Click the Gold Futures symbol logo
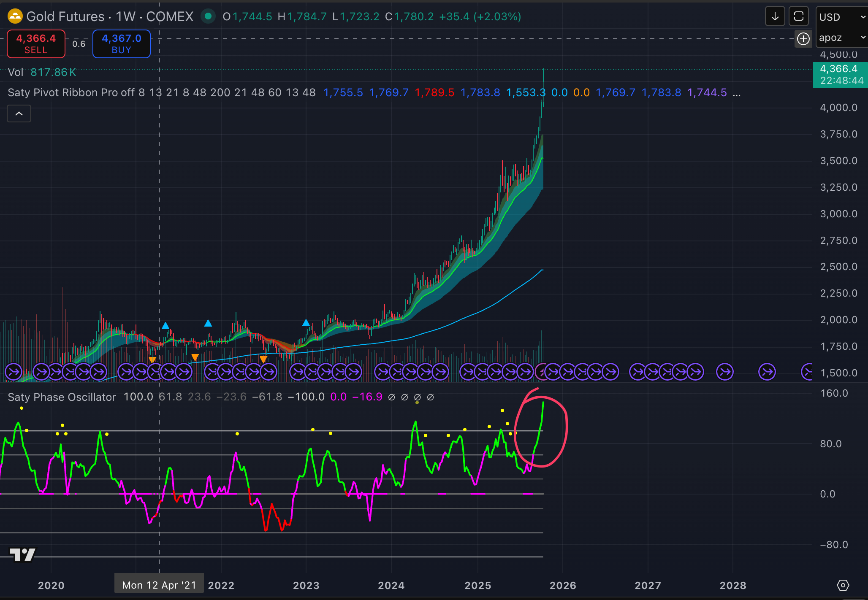Image resolution: width=868 pixels, height=600 pixels. pos(15,17)
